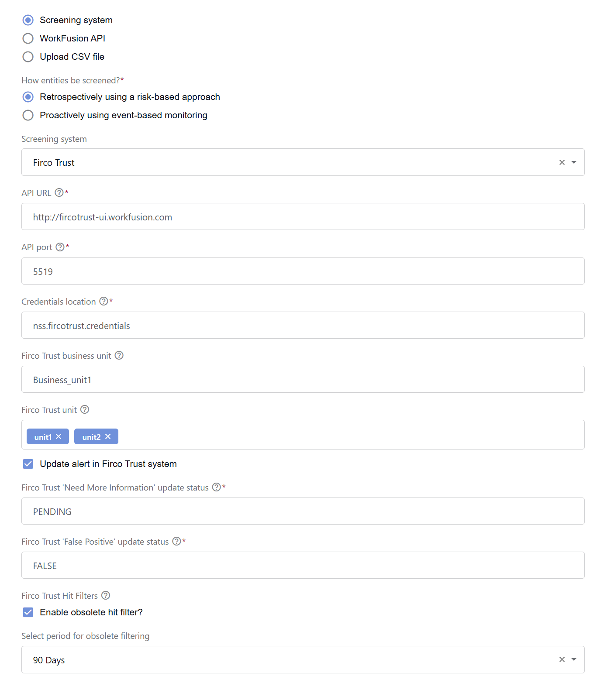Toggle Enable obsolete hit filter checkbox
Viewport: 611px width, 700px height.
28,612
